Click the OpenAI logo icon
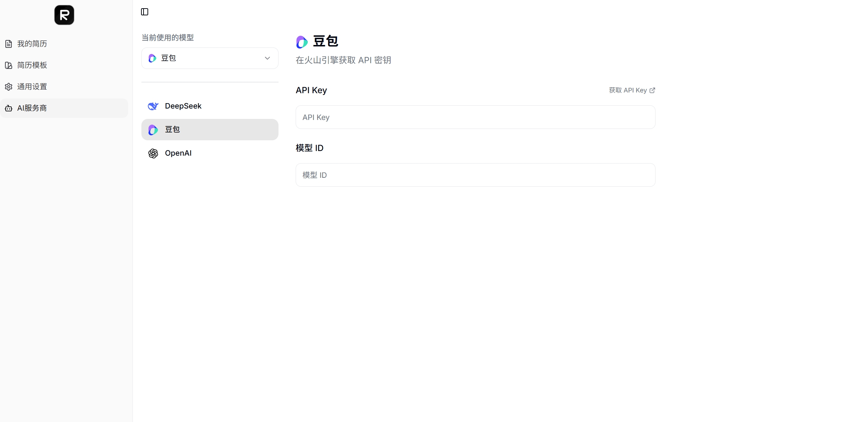This screenshot has height=422, width=868. pyautogui.click(x=153, y=153)
